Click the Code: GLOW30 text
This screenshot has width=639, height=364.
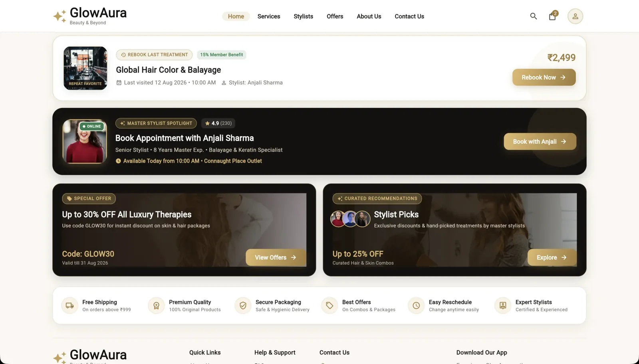tap(88, 254)
